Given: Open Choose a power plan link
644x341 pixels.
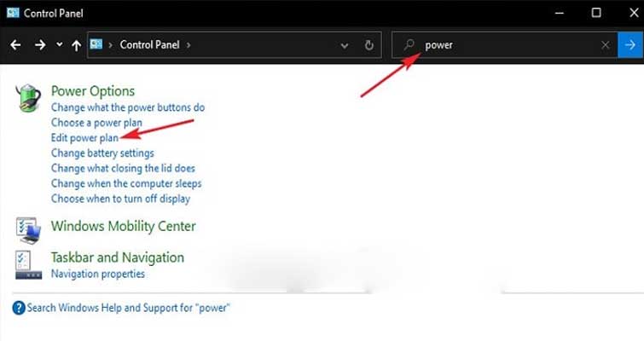Looking at the screenshot, I should (x=96, y=123).
